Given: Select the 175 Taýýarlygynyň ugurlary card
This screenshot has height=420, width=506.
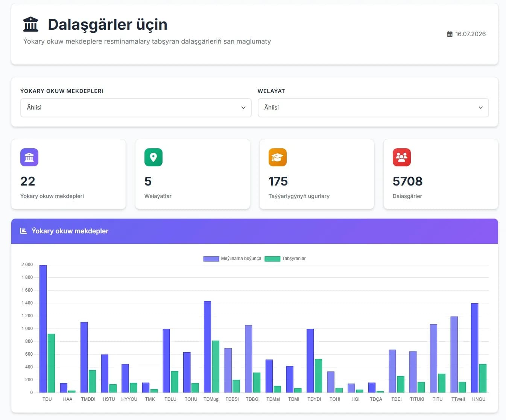Looking at the screenshot, I should pos(317,174).
